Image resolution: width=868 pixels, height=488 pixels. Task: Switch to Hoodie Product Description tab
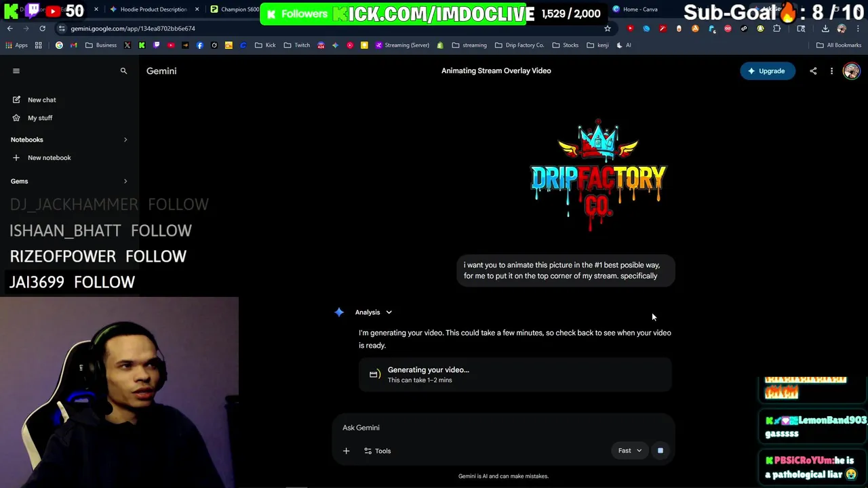click(x=153, y=9)
